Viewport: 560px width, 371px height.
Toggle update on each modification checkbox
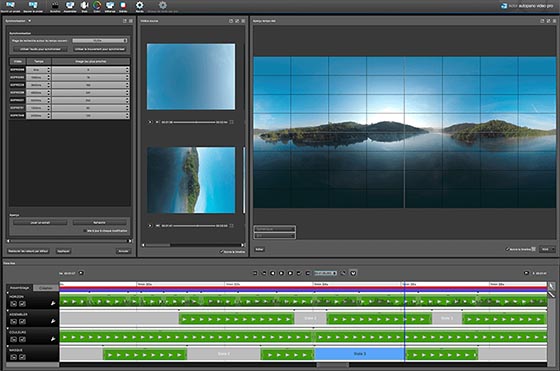click(x=85, y=231)
